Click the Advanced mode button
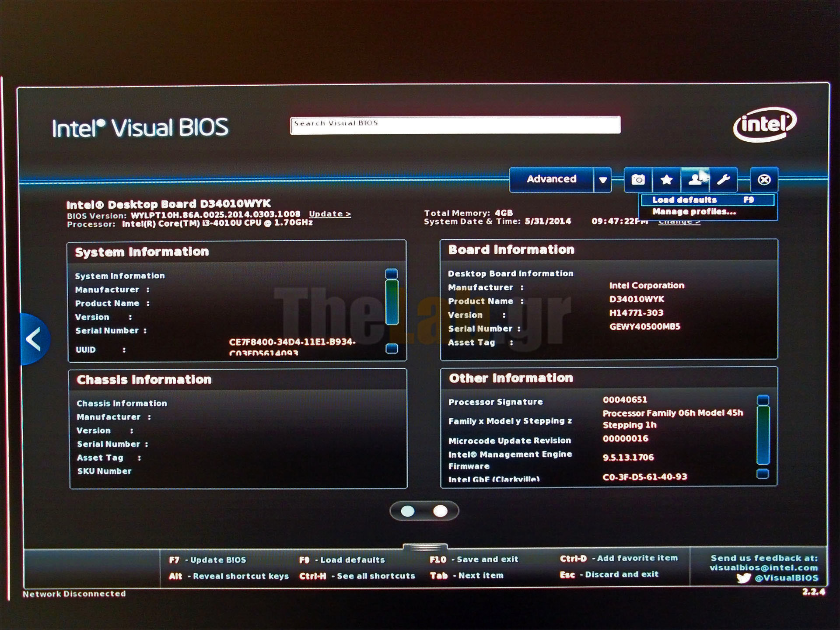This screenshot has height=630, width=840. (x=551, y=179)
